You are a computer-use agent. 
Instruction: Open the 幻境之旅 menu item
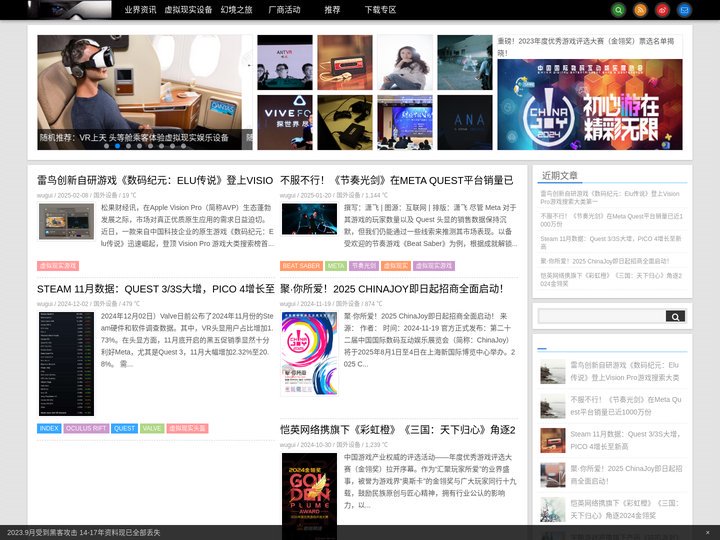(x=236, y=10)
